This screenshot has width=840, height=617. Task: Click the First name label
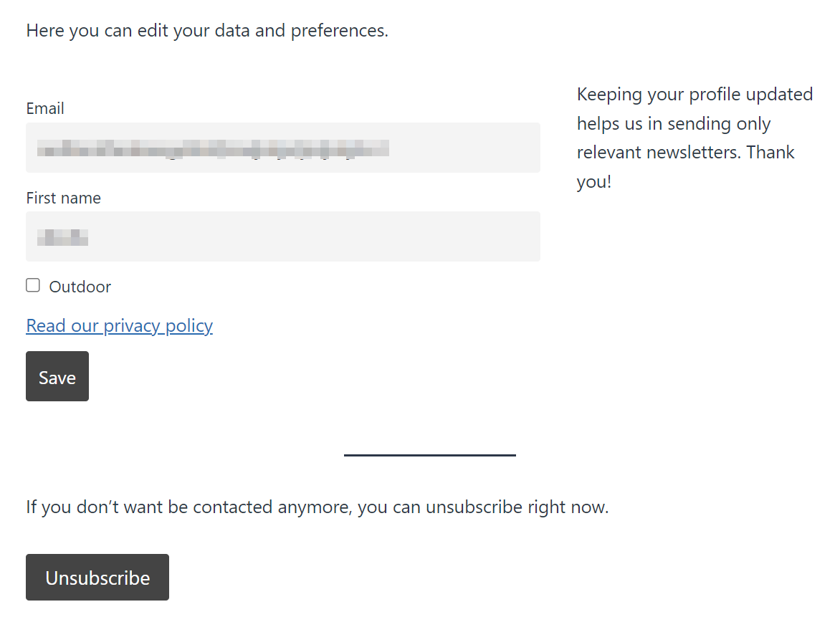(63, 199)
